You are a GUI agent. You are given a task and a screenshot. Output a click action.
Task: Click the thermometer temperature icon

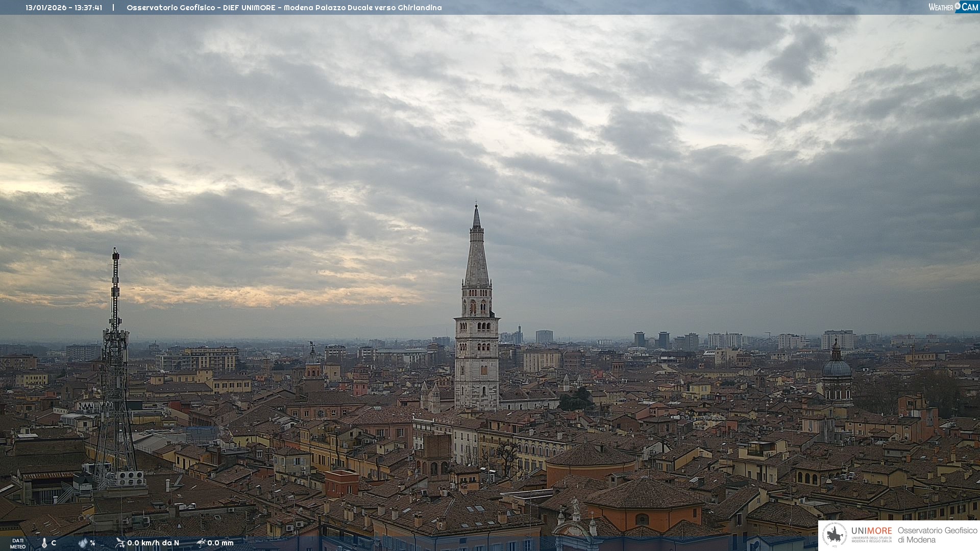tap(44, 543)
